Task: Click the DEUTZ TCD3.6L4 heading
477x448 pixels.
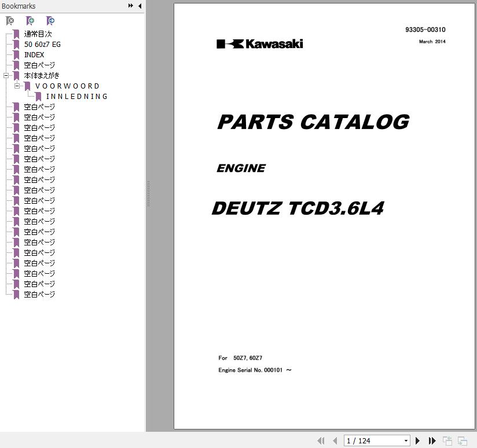Action: (x=298, y=208)
